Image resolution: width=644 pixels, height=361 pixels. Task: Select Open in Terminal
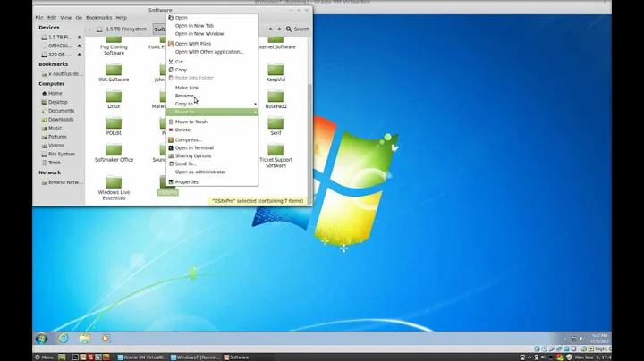pos(212,147)
